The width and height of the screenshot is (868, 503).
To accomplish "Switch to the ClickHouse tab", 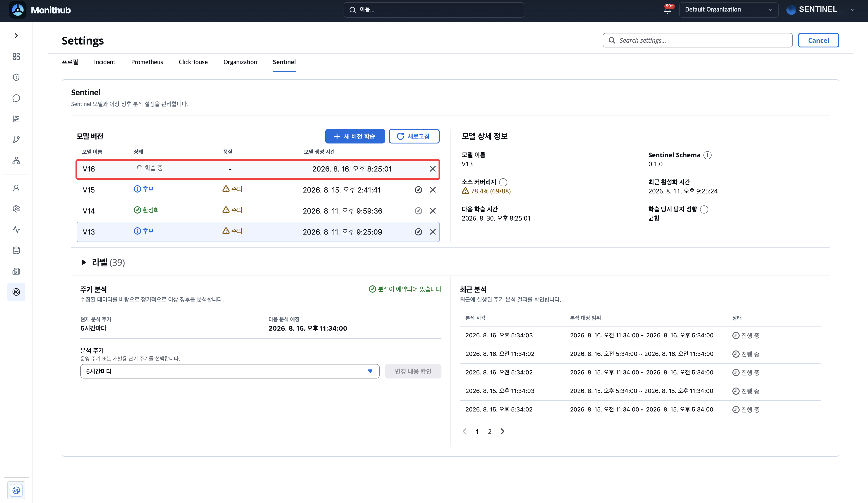I will [x=193, y=62].
